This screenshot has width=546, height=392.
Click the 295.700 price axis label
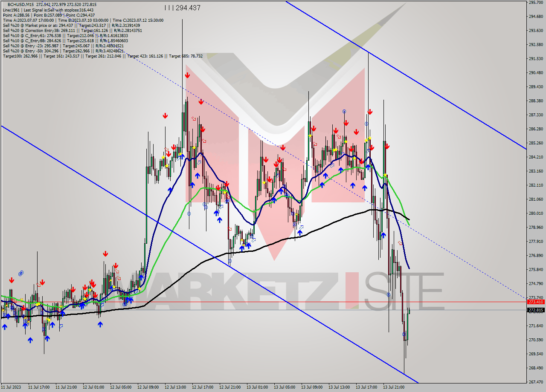[536, 3]
